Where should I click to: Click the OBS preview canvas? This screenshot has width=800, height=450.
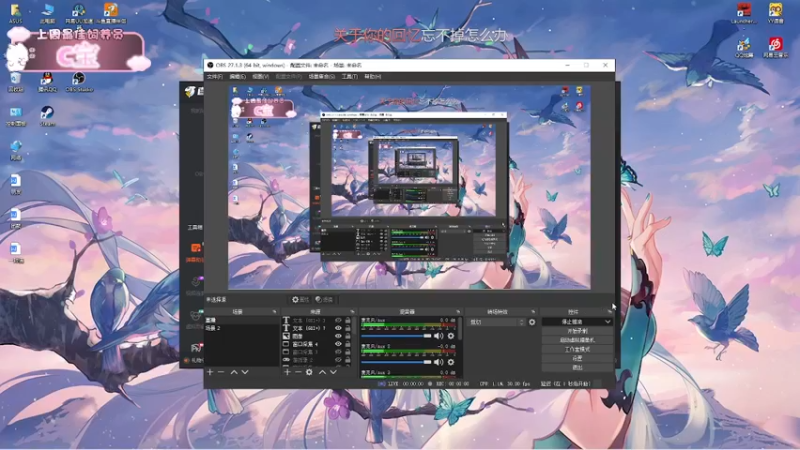(409, 188)
